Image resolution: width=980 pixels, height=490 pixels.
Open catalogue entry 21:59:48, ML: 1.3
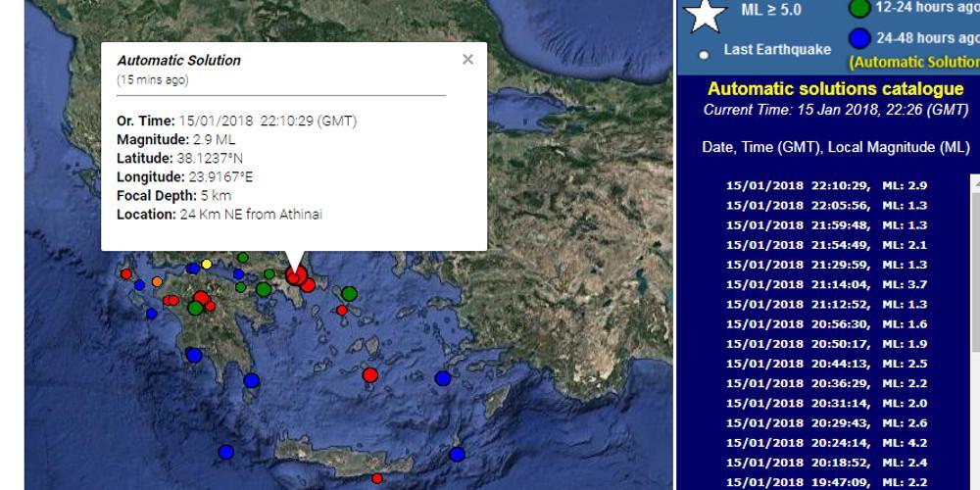pyautogui.click(x=826, y=225)
